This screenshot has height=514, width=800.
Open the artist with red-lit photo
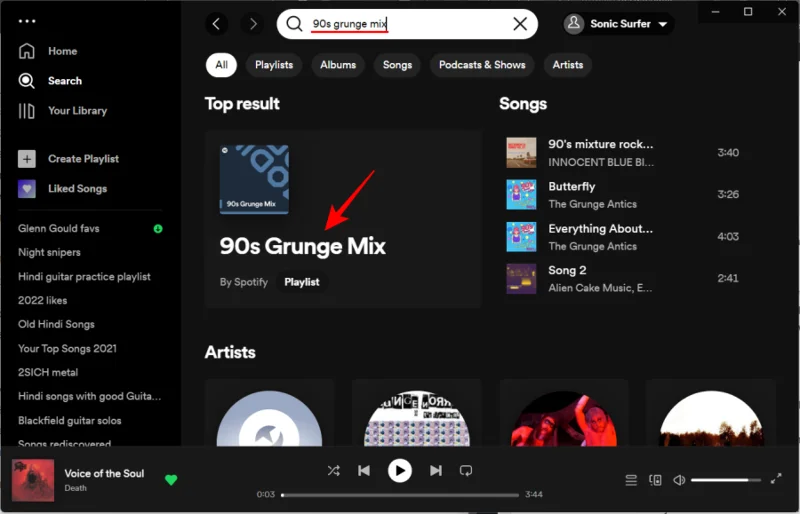564,419
